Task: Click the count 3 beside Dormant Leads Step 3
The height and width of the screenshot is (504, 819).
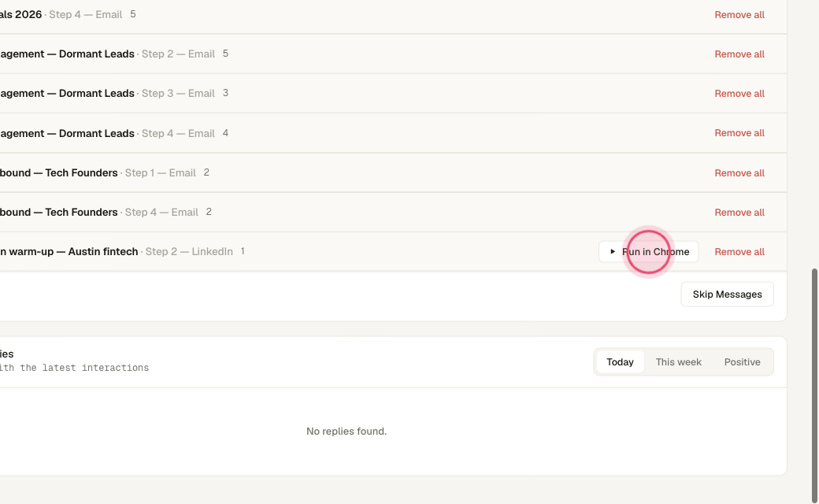Action: tap(226, 93)
